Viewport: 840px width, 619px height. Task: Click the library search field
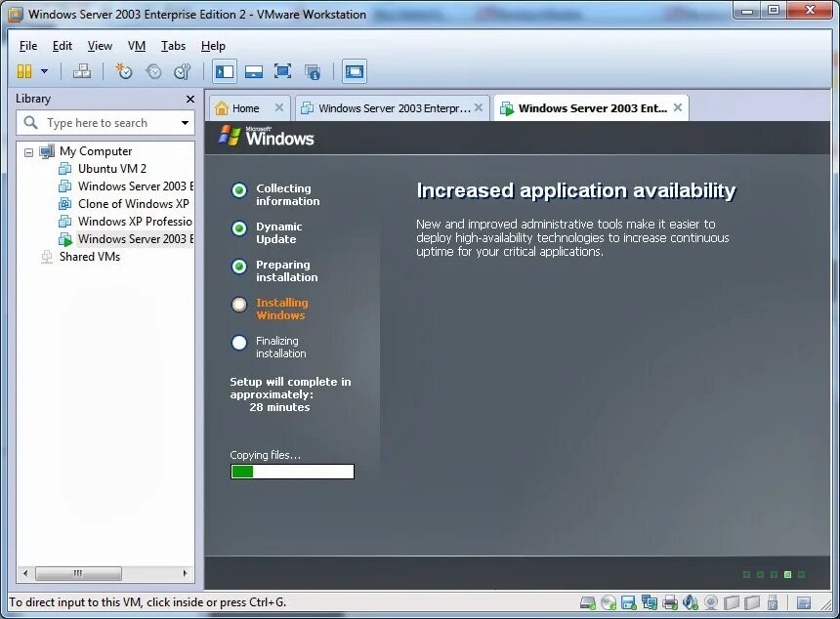point(105,123)
